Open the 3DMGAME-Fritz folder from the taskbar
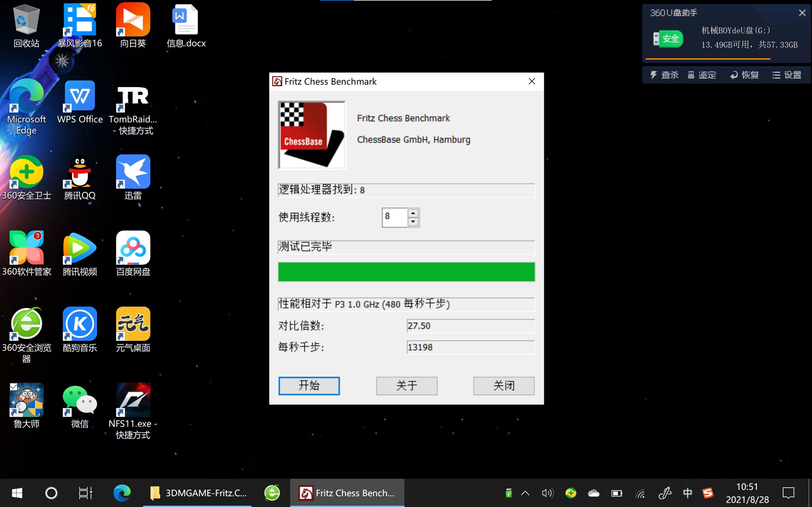This screenshot has width=812, height=507. pos(198,493)
